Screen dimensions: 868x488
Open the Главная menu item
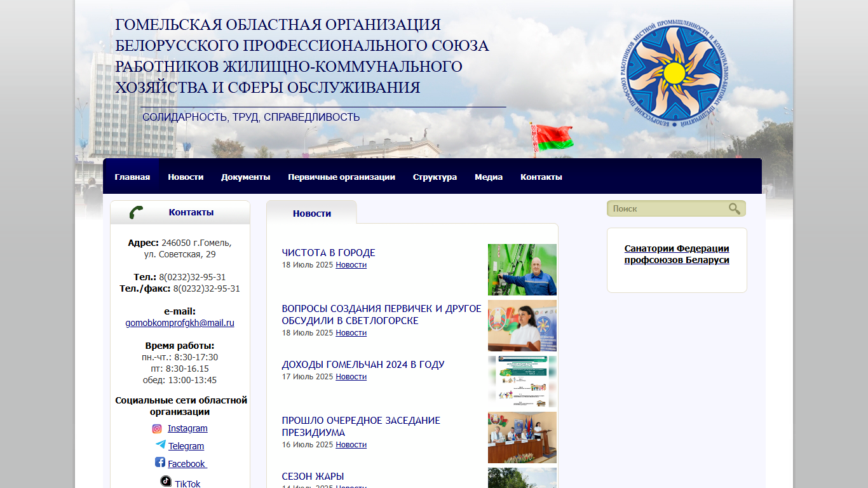[132, 177]
